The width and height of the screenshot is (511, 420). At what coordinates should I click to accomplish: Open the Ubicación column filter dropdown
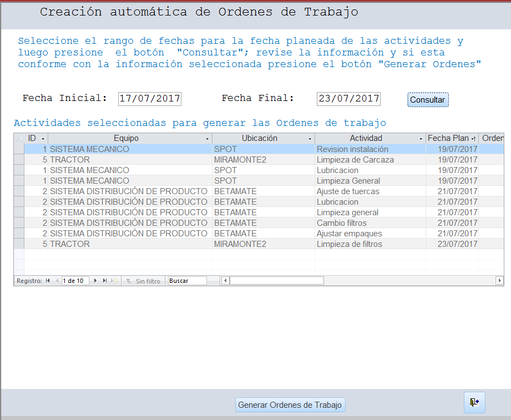(310, 139)
